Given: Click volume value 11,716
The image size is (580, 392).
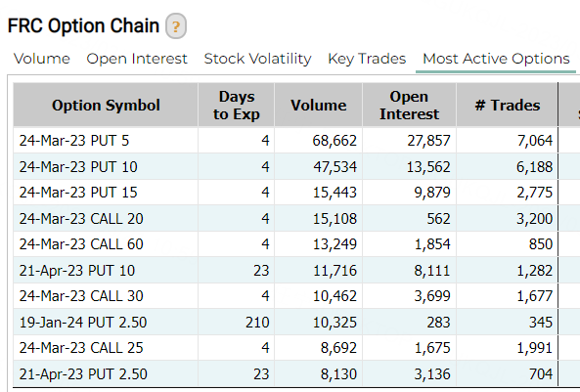Looking at the screenshot, I should [x=335, y=271].
